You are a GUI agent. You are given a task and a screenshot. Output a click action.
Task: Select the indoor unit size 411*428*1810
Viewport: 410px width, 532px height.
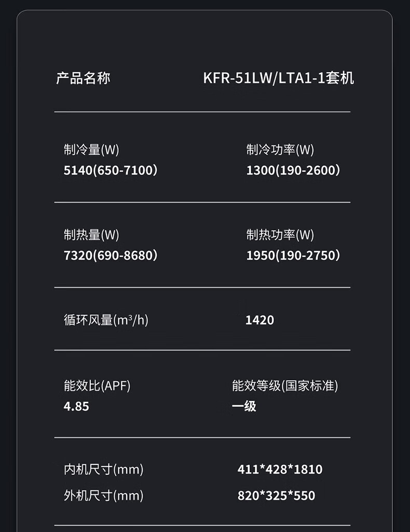[280, 470]
